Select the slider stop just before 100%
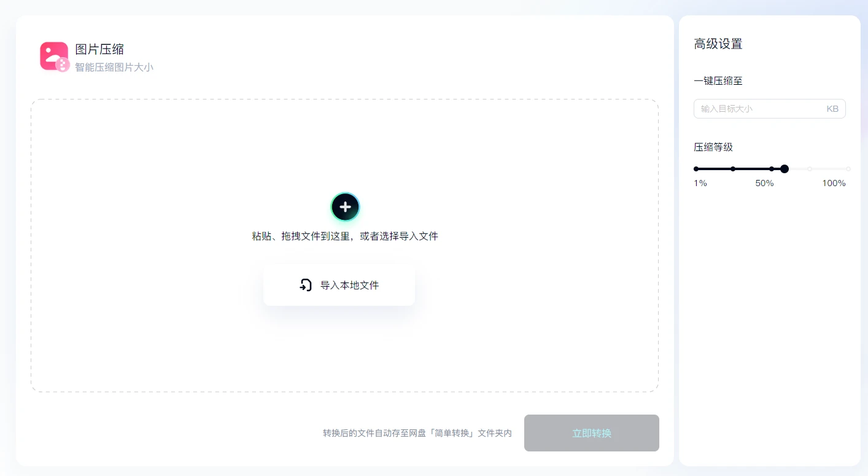This screenshot has width=868, height=476. click(810, 169)
